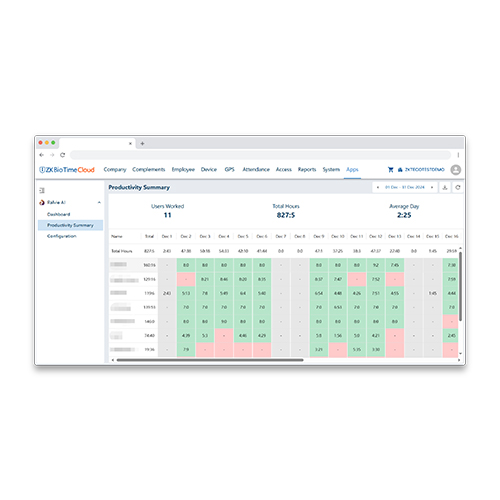Viewport: 500px width, 500px height.
Task: Open Configuration in the sidebar
Action: coord(62,236)
